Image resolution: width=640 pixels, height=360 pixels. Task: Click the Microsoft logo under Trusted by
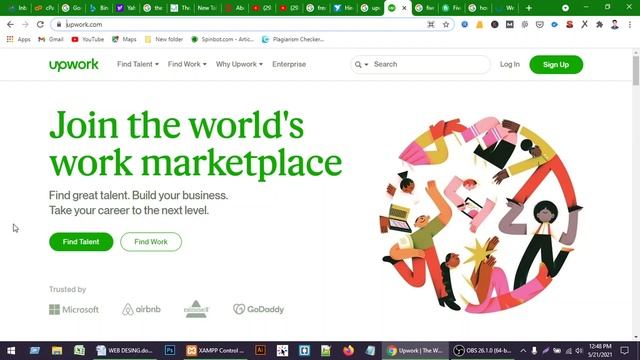coord(74,309)
